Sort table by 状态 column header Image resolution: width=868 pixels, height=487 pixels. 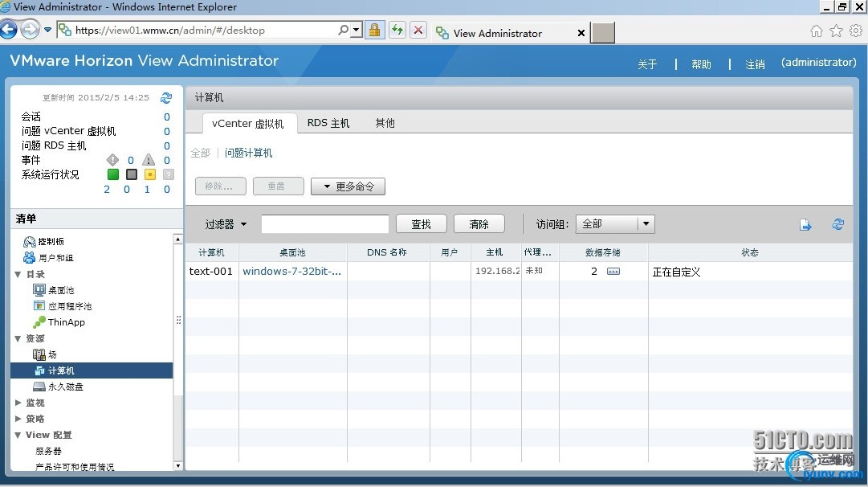(750, 252)
